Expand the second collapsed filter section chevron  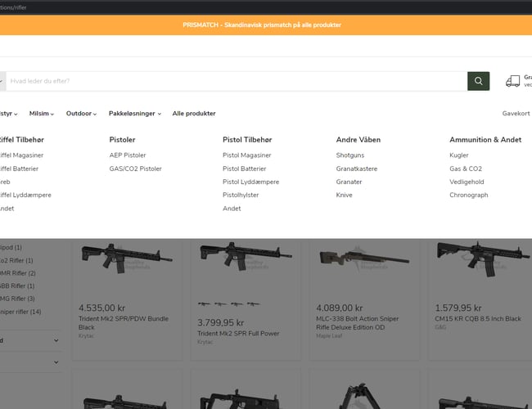pos(56,362)
